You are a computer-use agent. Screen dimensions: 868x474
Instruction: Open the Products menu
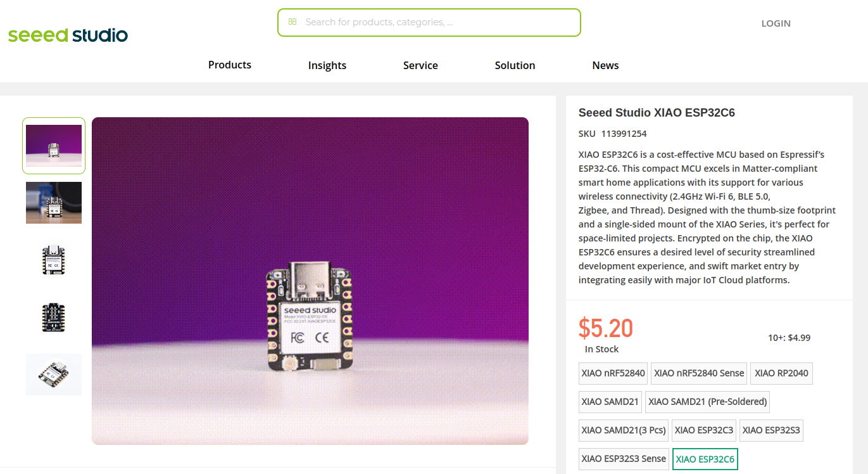point(230,65)
